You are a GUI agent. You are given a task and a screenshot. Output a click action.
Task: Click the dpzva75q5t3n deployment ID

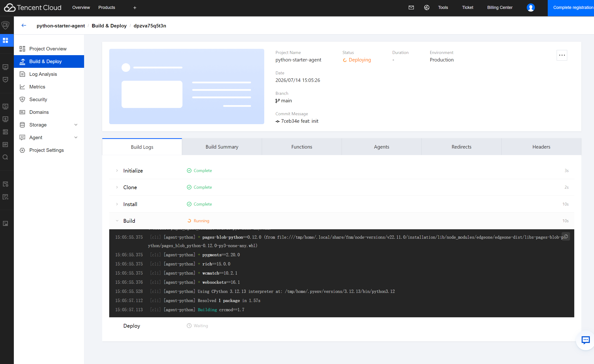(x=150, y=26)
